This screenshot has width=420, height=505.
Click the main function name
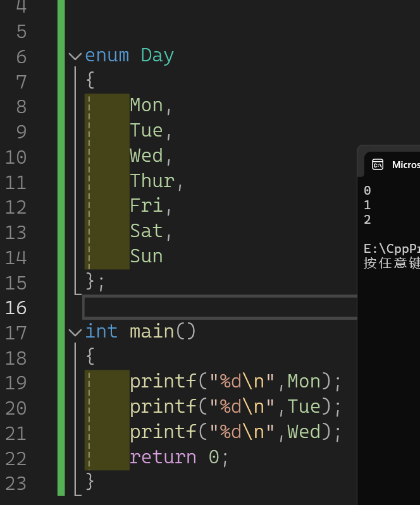(x=152, y=331)
